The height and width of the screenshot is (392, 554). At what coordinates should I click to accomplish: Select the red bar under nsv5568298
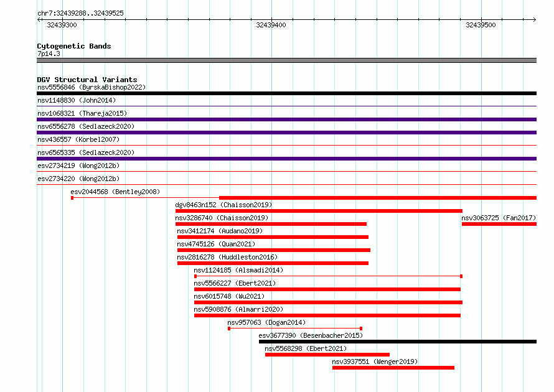[x=327, y=355]
